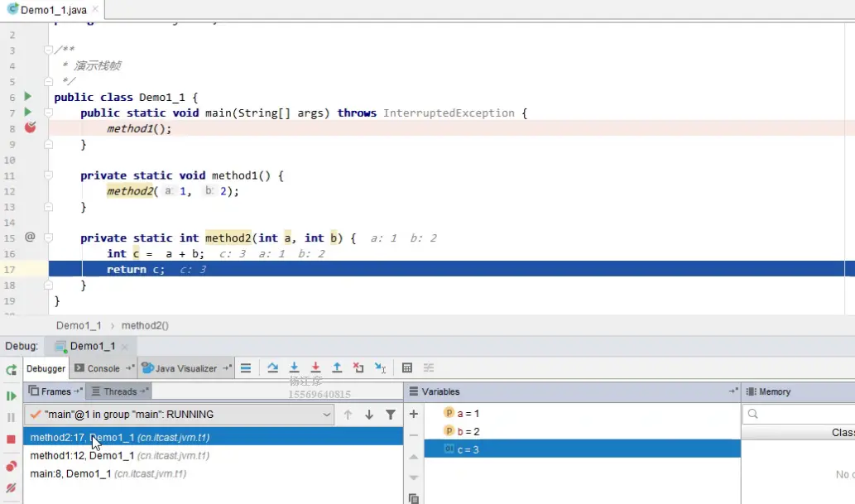The width and height of the screenshot is (855, 504).
Task: Go to the next frame with down arrow
Action: pos(369,415)
